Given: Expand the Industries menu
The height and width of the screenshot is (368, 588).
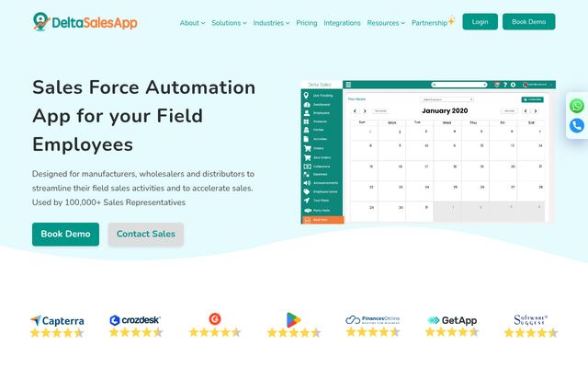Looking at the screenshot, I should [272, 23].
